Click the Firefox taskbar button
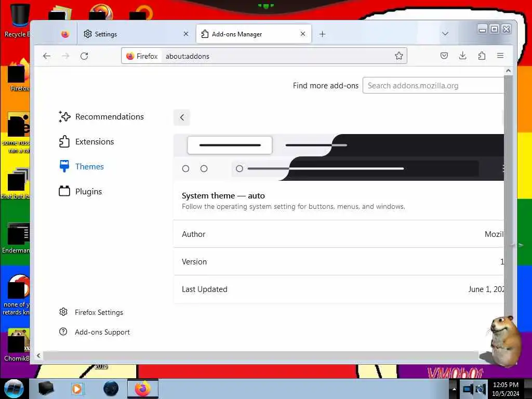Viewport: 532px width, 399px height. pos(142,389)
